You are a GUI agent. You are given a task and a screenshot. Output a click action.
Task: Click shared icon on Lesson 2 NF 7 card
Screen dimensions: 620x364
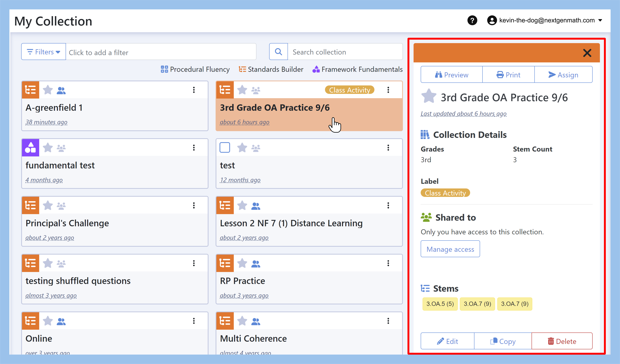coord(256,206)
